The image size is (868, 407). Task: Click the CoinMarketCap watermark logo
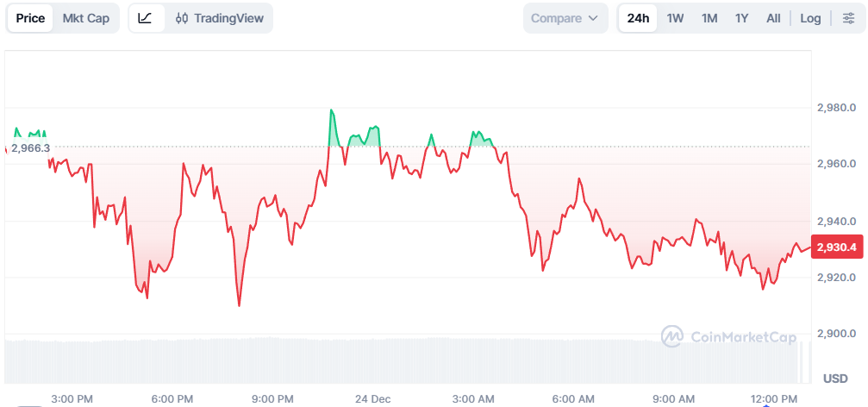pos(672,336)
